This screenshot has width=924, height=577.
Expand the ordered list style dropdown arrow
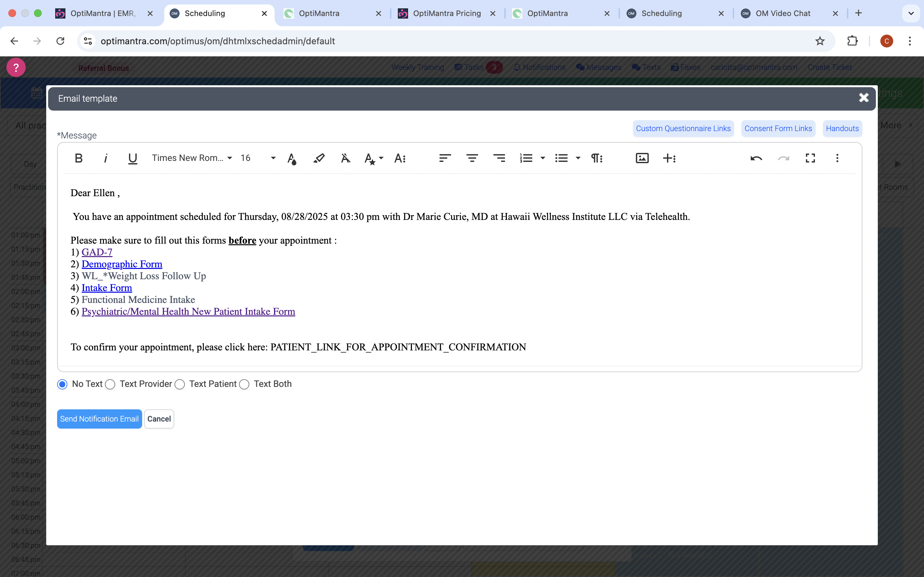click(x=543, y=158)
